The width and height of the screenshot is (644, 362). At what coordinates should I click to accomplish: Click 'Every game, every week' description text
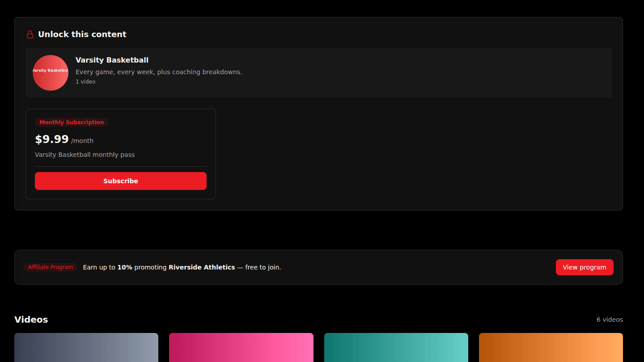click(159, 72)
